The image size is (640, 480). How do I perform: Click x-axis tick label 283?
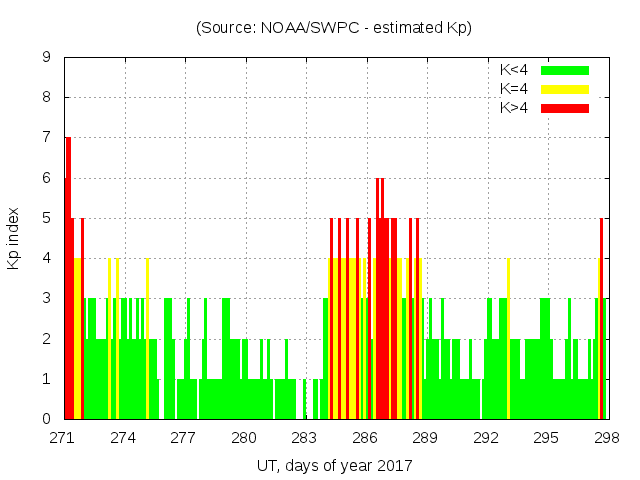304,438
